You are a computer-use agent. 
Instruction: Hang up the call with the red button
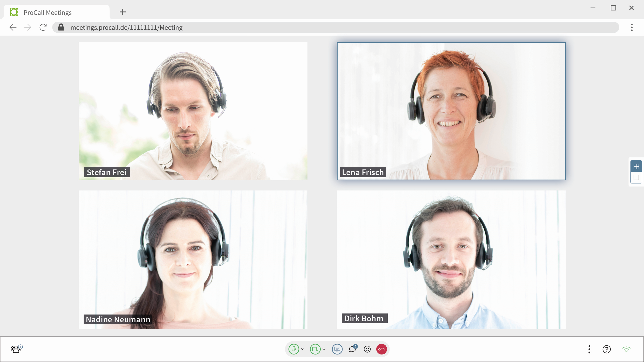pos(381,349)
